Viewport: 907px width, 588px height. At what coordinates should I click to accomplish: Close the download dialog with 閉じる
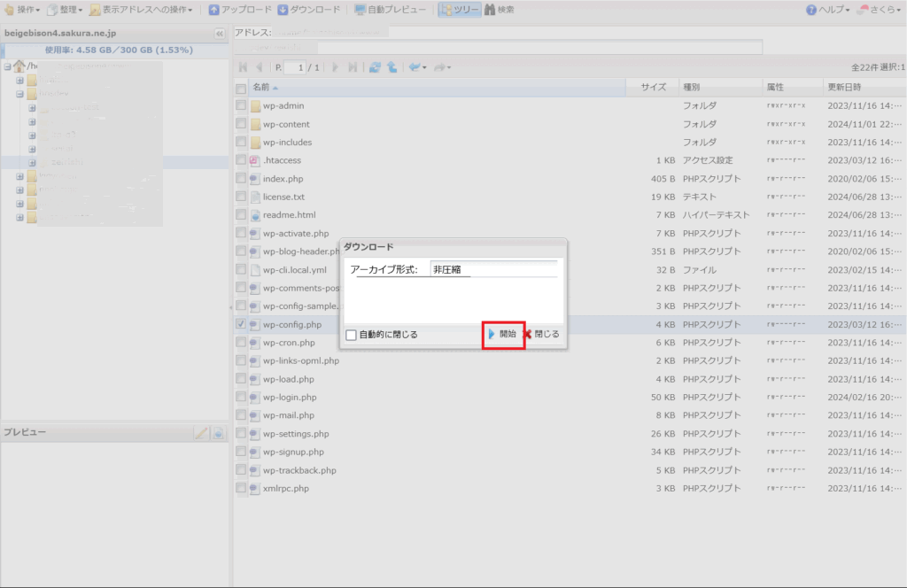(x=541, y=335)
